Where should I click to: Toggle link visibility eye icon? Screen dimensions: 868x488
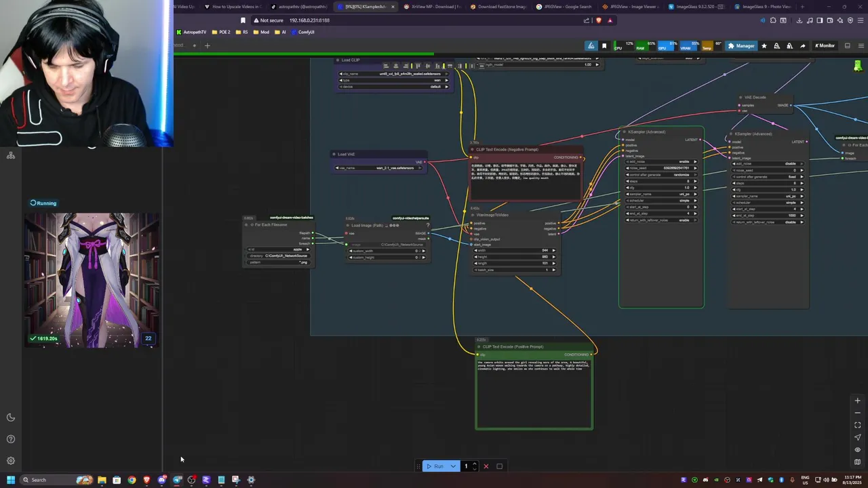pos(857,449)
